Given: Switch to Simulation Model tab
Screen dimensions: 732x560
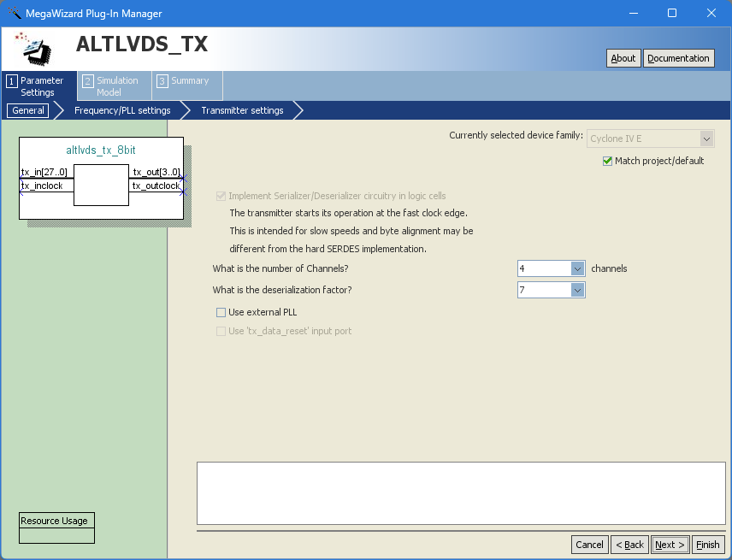Looking at the screenshot, I should point(115,86).
